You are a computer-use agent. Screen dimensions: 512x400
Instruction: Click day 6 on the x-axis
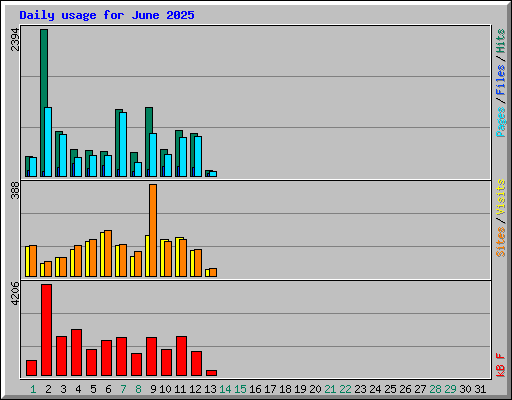108,389
